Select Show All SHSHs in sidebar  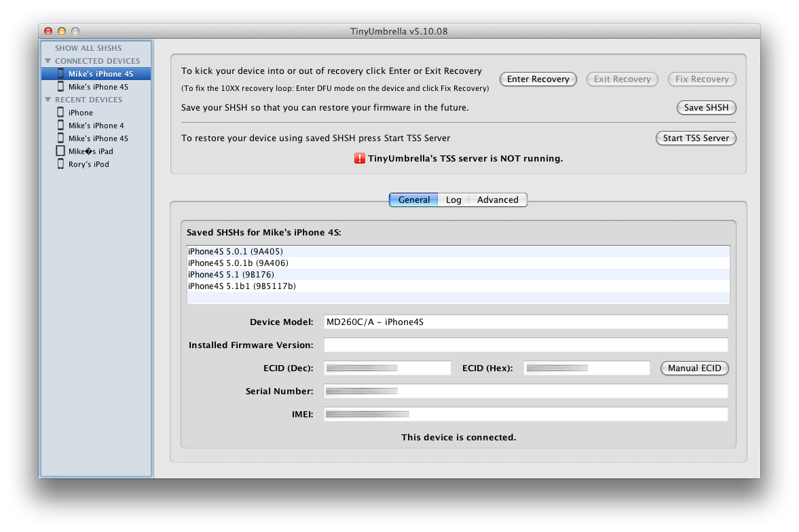click(88, 48)
